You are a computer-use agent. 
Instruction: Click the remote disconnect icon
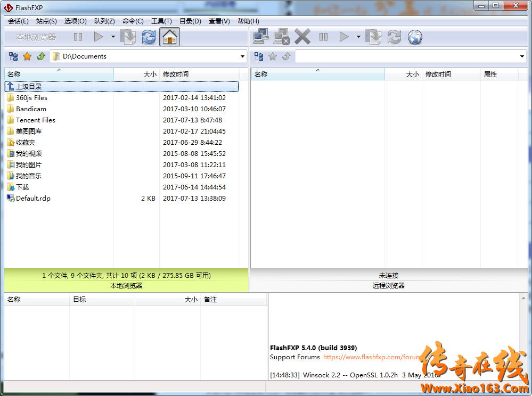click(281, 37)
